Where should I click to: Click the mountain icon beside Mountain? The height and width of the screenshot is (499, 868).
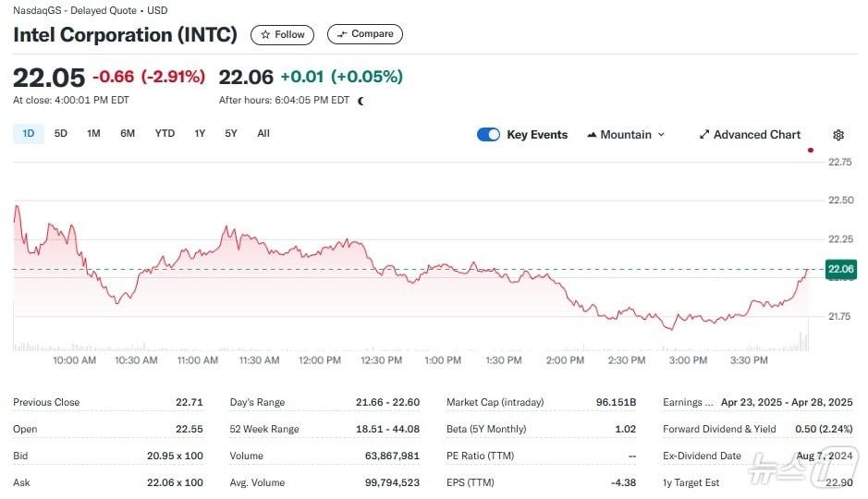tap(591, 135)
